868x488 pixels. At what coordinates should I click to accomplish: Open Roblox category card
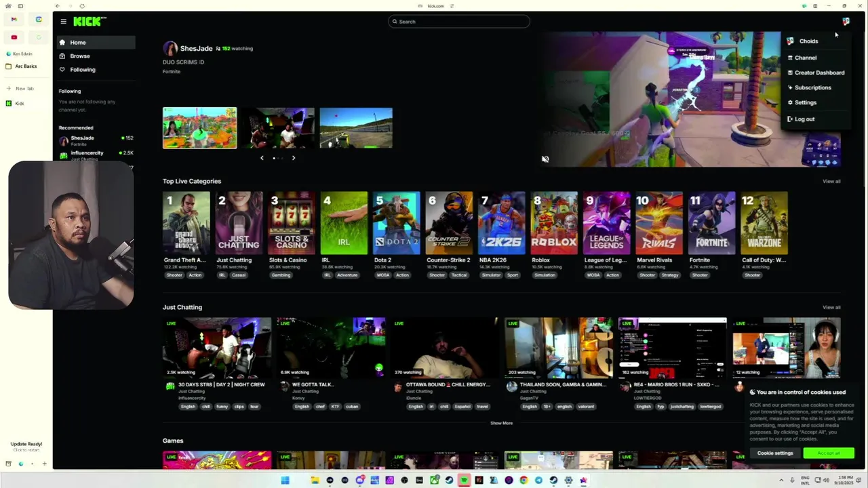tap(554, 223)
